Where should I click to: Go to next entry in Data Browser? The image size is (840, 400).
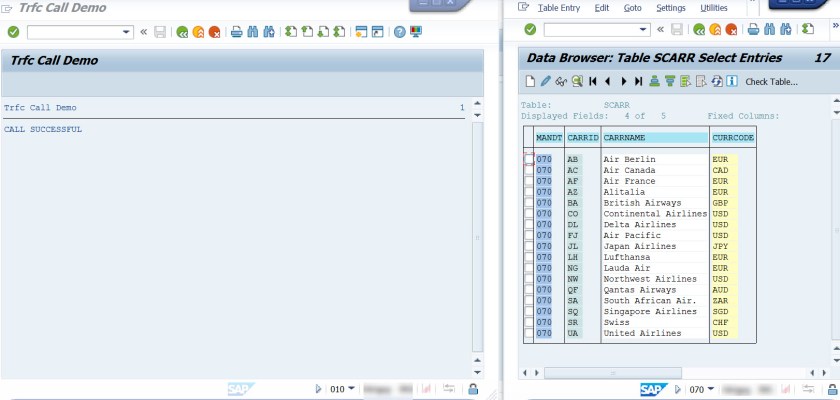click(624, 81)
